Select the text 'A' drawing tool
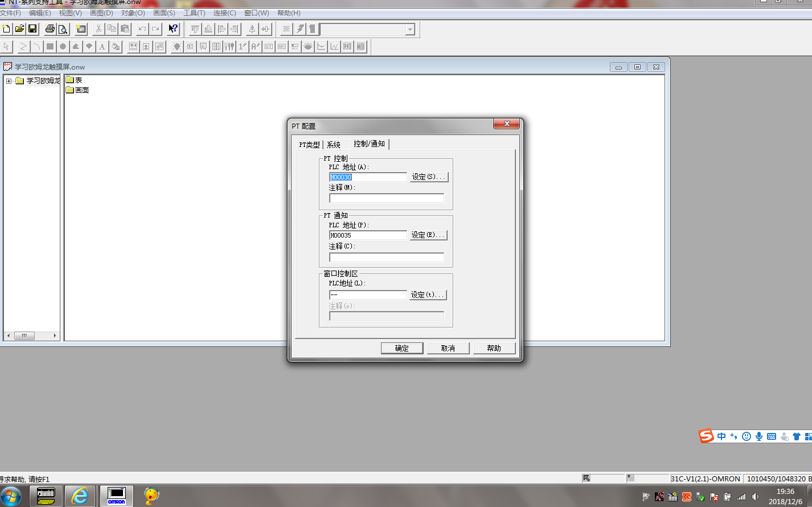The height and width of the screenshot is (507, 812). 102,47
